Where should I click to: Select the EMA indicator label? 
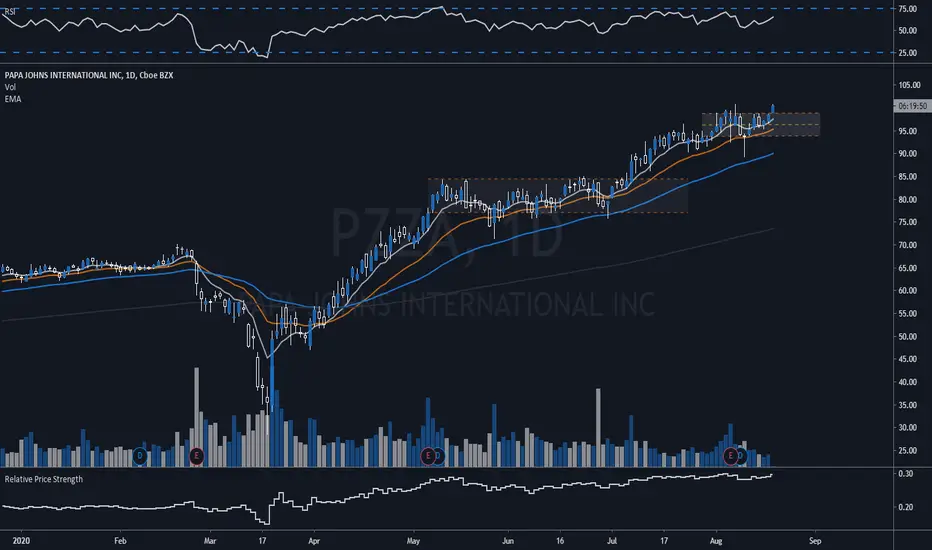tap(13, 99)
